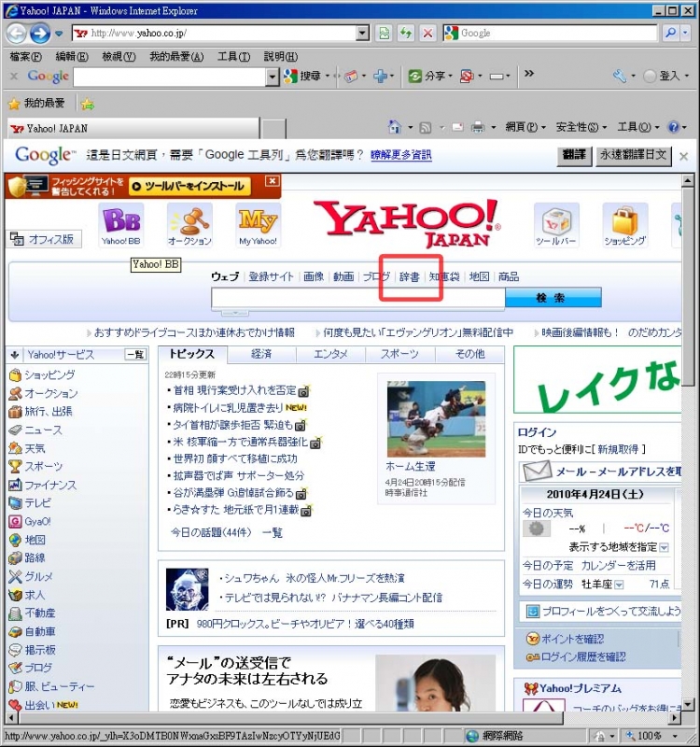
Task: Open the zoom level 100% dropdown
Action: 675,737
